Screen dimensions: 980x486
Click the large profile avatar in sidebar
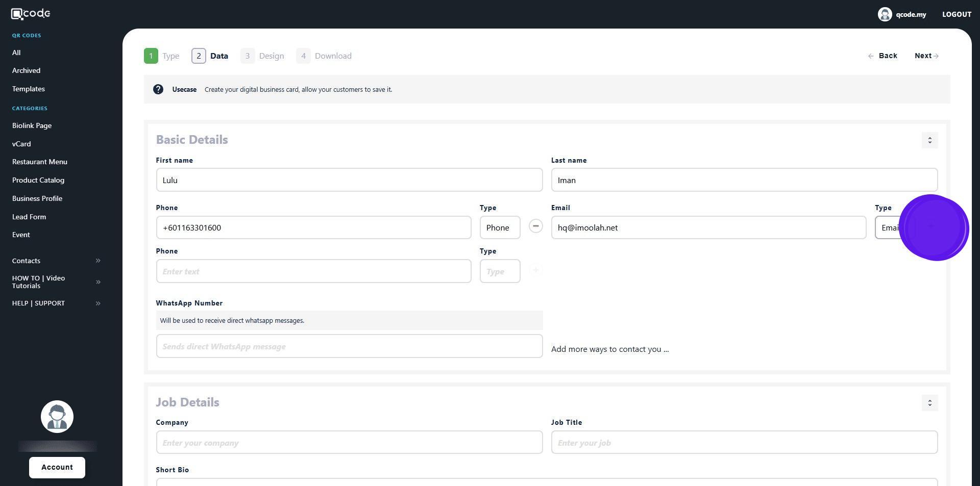pyautogui.click(x=57, y=417)
